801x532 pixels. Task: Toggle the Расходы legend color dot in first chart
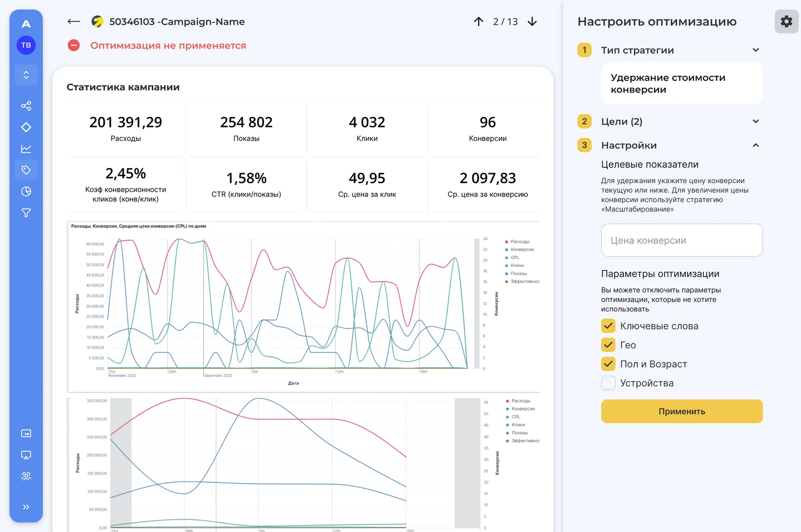tap(506, 242)
